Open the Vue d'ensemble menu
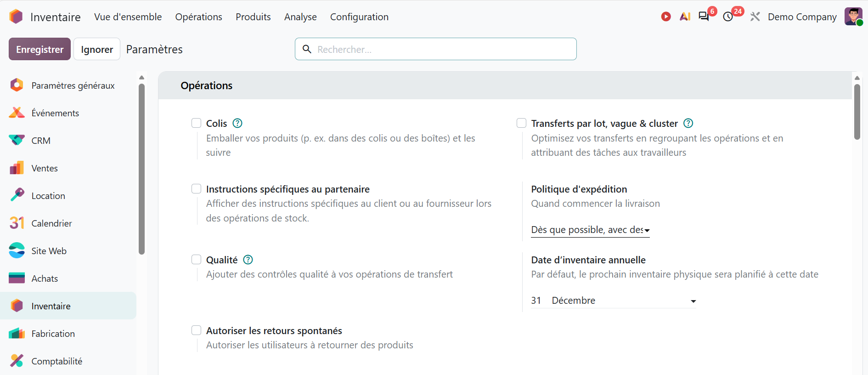Image resolution: width=868 pixels, height=375 pixels. (128, 17)
